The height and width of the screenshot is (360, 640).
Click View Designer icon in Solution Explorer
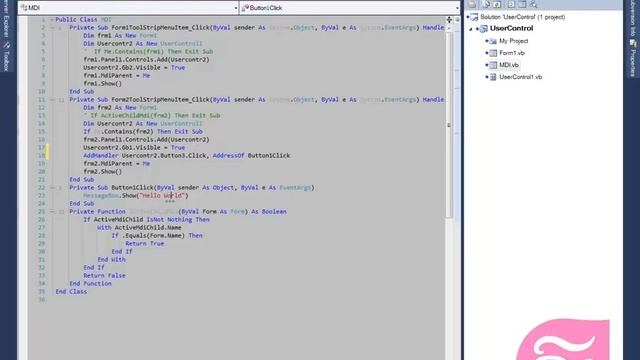pos(522,4)
